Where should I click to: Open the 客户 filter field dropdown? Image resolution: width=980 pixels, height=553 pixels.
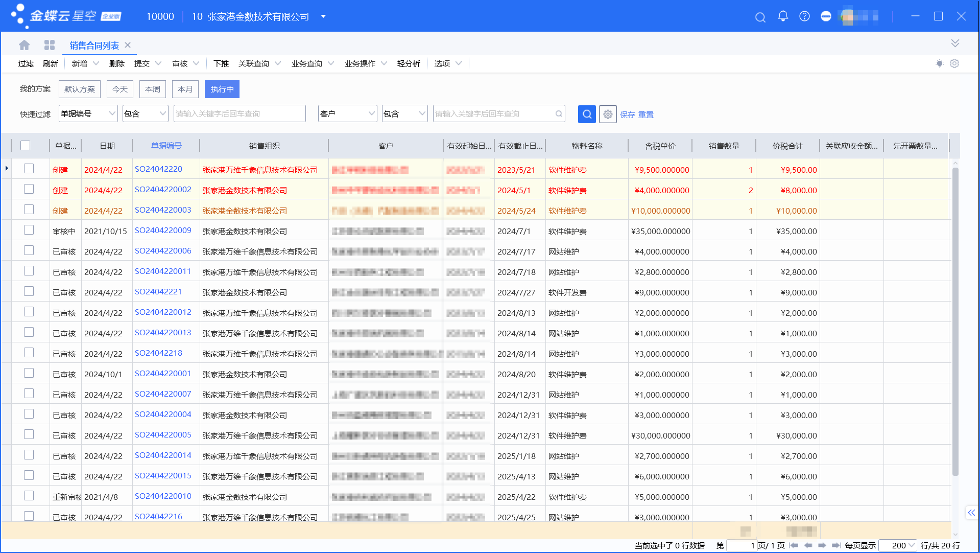(x=347, y=113)
